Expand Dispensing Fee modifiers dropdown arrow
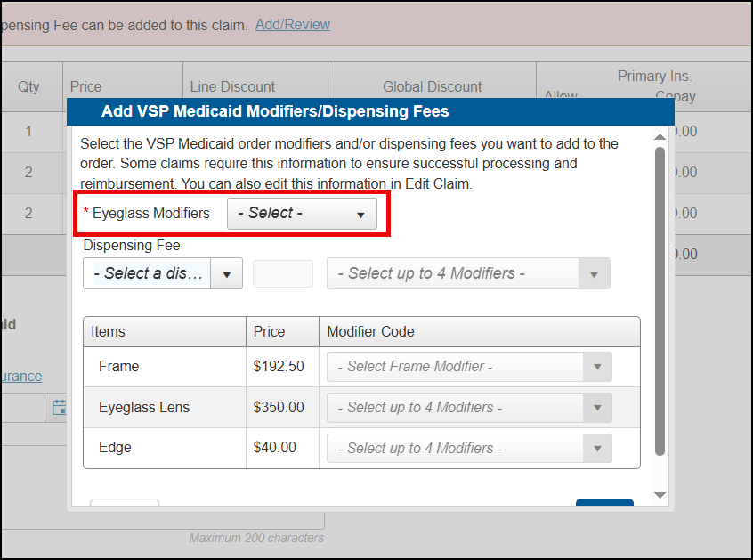Image resolution: width=753 pixels, height=560 pixels. pyautogui.click(x=594, y=274)
